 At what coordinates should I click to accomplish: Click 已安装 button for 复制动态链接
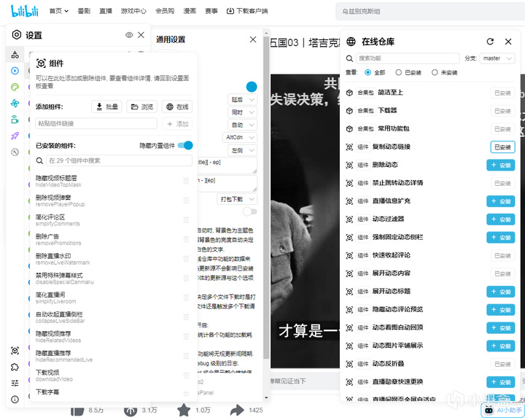click(502, 147)
